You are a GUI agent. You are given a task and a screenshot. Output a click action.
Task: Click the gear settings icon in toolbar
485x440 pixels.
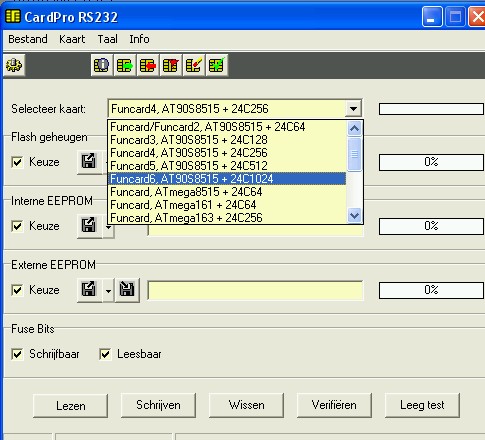tap(14, 65)
